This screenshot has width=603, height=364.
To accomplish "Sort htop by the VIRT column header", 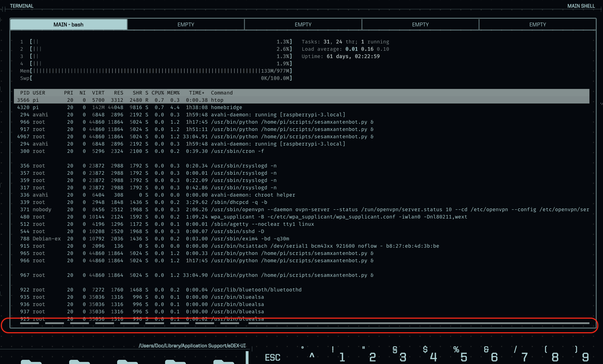I will point(98,93).
